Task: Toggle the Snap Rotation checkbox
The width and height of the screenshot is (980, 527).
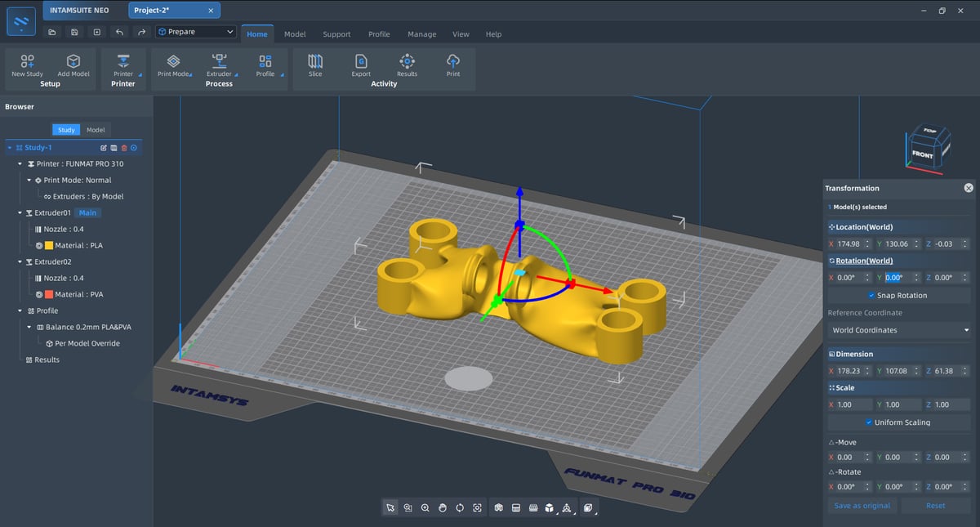Action: [871, 296]
